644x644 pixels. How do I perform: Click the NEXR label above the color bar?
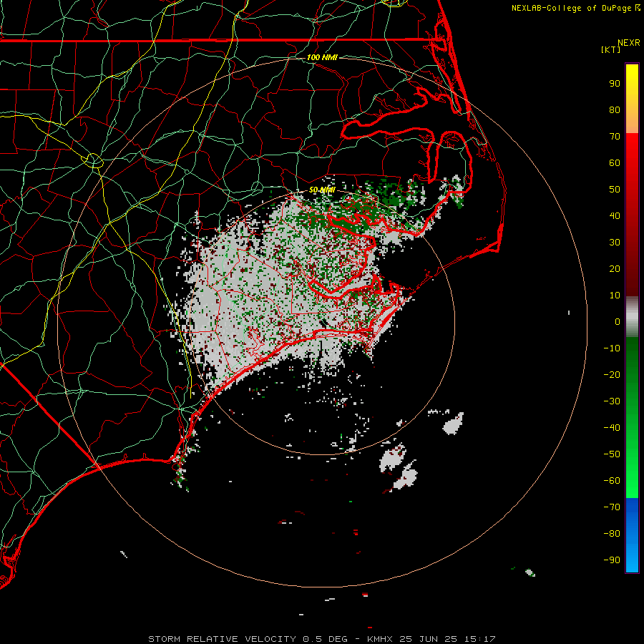[629, 43]
